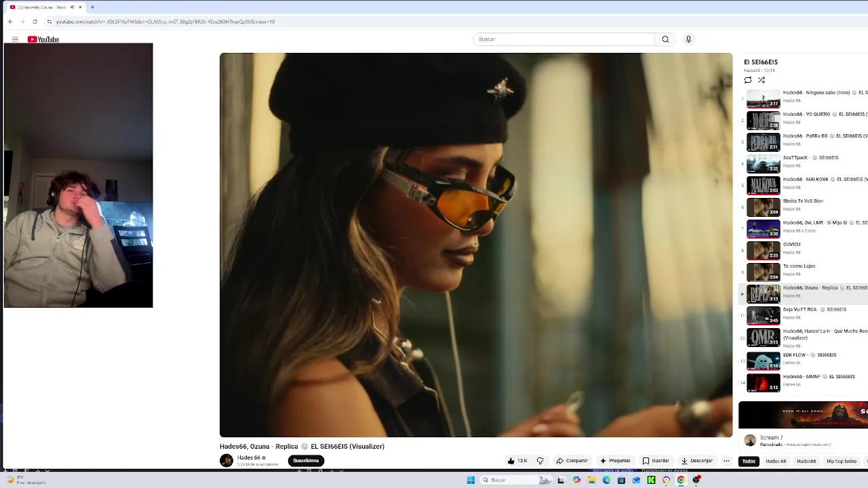The height and width of the screenshot is (488, 868).
Task: Go back in the browser
Action: (10, 22)
